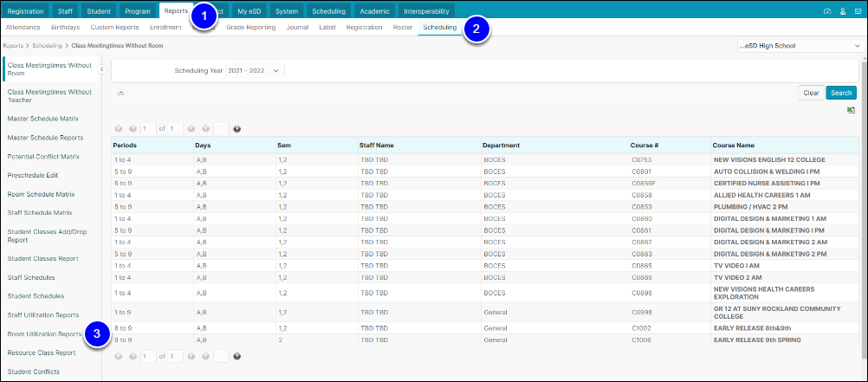This screenshot has width=868, height=382.
Task: Switch to the Student main tab
Action: (99, 11)
